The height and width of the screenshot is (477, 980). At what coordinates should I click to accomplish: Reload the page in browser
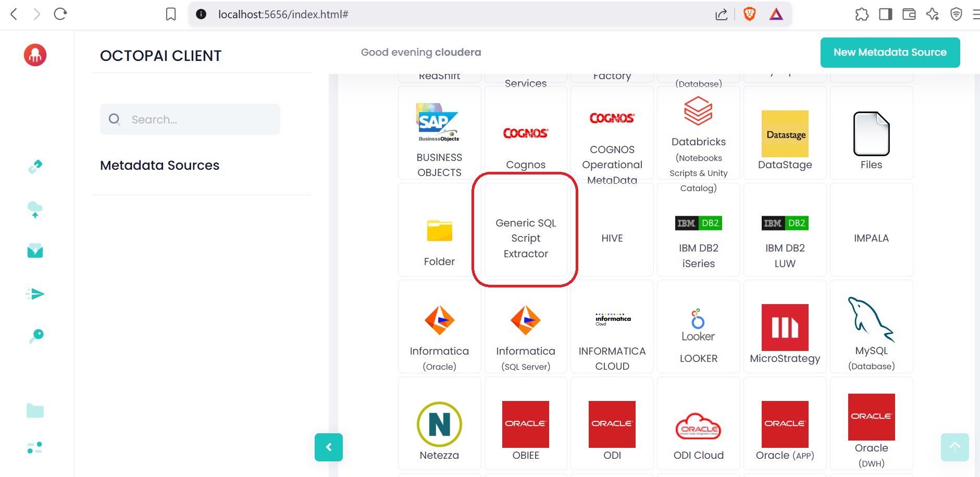[60, 14]
